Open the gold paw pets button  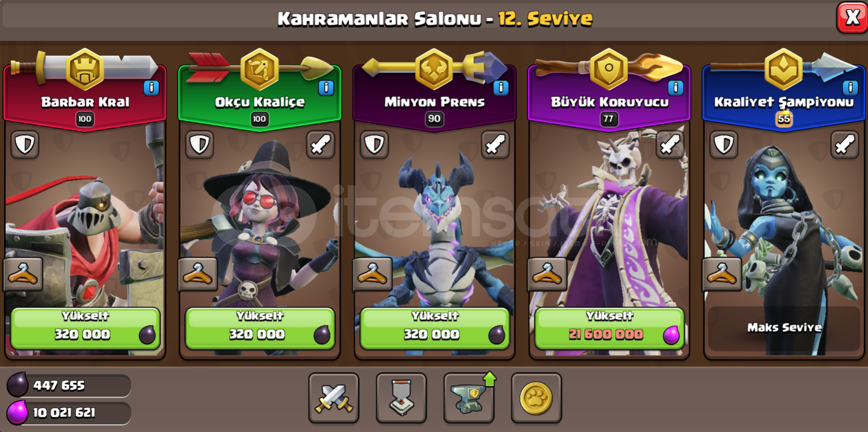coord(536,398)
